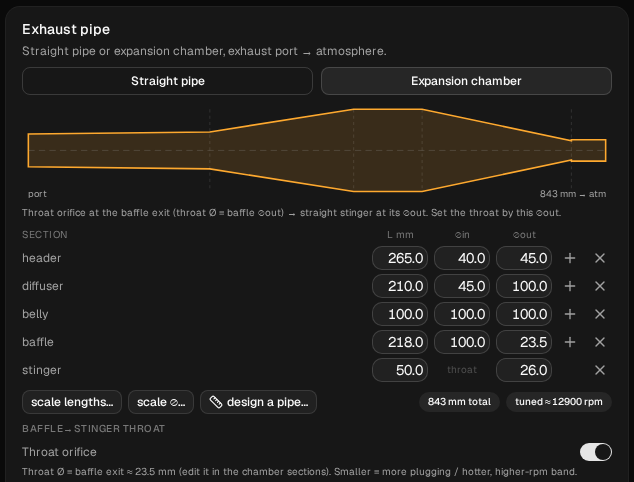Click the tuned ≈ 12900 rpm badge
Image resolution: width=634 pixels, height=482 pixels.
pos(559,402)
